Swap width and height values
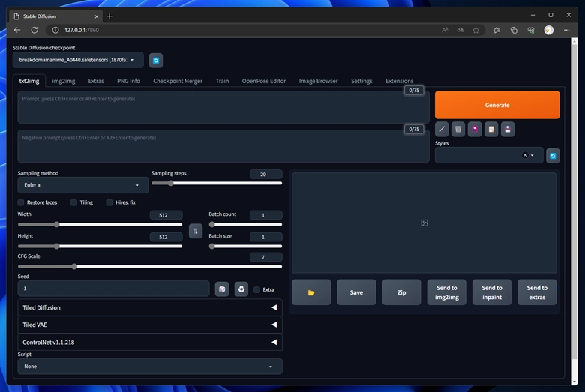 (x=196, y=231)
